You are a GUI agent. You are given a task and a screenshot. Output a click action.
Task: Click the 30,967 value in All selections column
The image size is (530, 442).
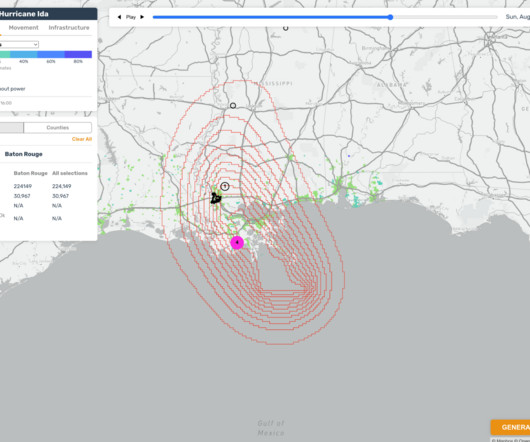click(x=61, y=196)
